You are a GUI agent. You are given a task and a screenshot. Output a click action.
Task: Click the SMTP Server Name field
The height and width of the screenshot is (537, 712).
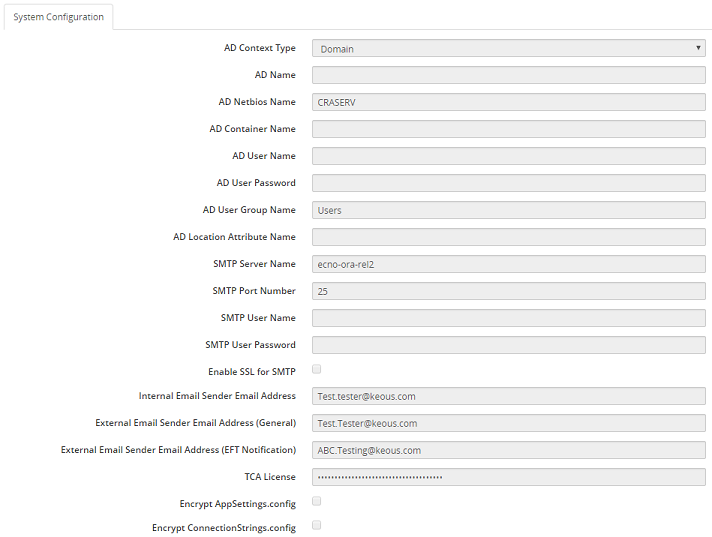click(508, 264)
